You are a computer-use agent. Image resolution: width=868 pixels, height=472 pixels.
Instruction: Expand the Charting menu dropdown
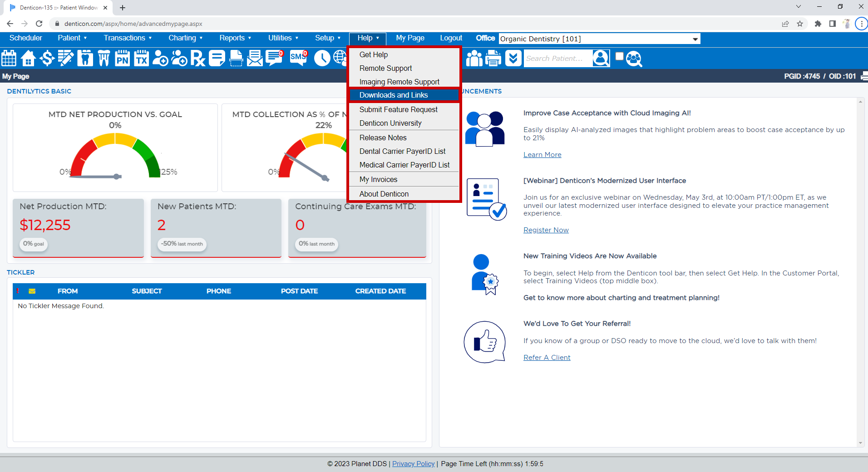point(185,38)
